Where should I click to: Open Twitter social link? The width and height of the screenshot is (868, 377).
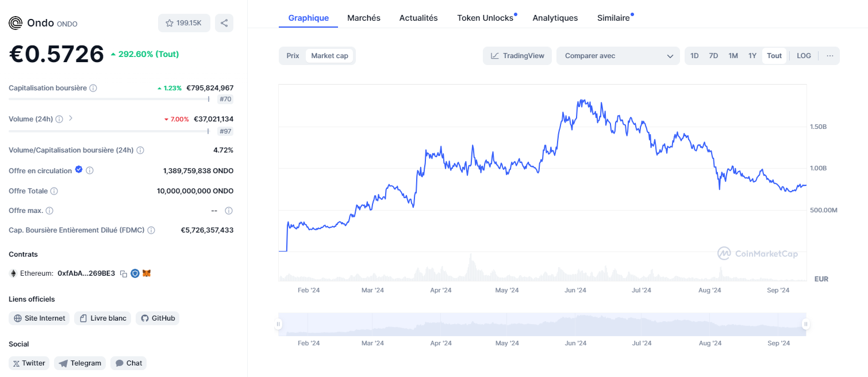[29, 363]
